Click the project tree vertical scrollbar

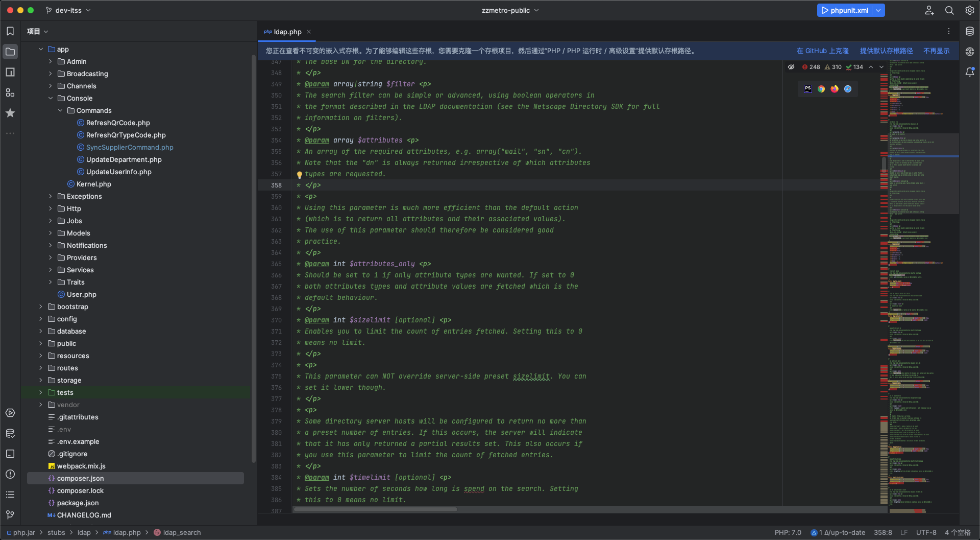pos(254,259)
